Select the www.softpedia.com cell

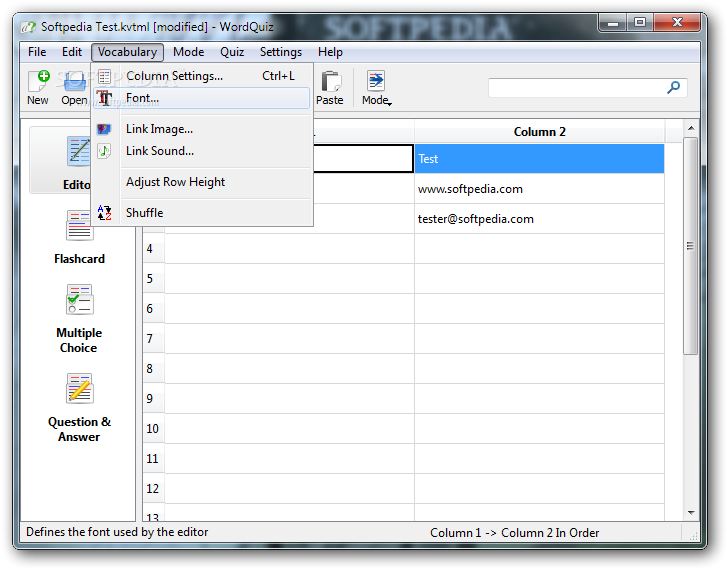tap(539, 189)
